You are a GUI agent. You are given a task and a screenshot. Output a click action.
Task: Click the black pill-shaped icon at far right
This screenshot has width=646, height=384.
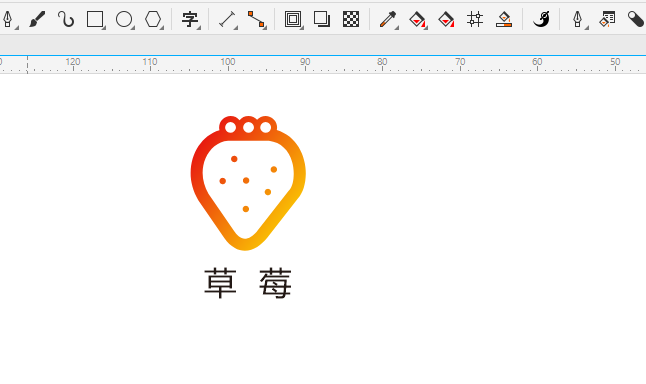(636, 19)
